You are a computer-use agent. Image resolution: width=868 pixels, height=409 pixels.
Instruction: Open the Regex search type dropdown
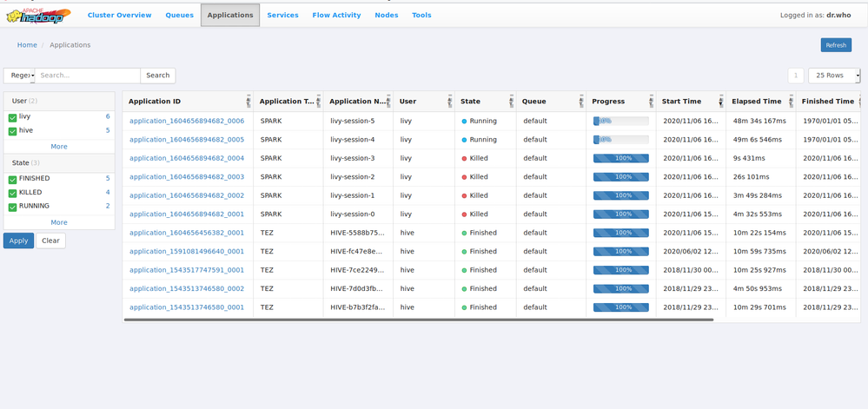20,76
